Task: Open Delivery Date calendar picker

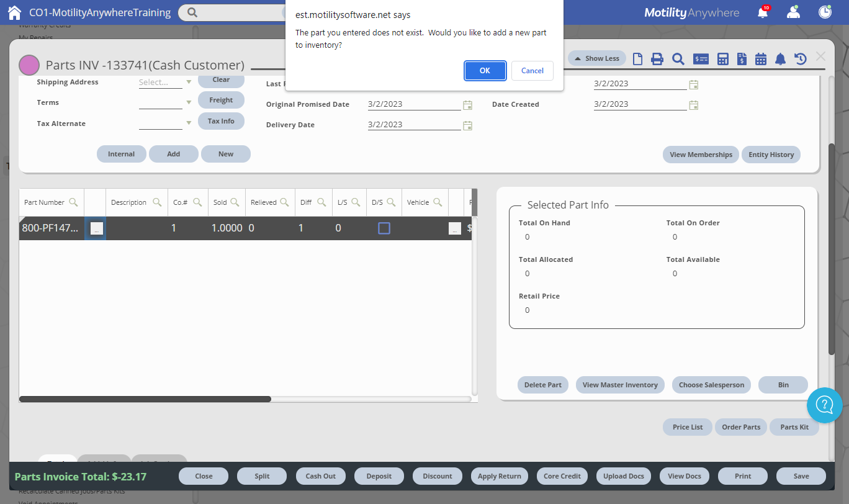Action: (468, 125)
